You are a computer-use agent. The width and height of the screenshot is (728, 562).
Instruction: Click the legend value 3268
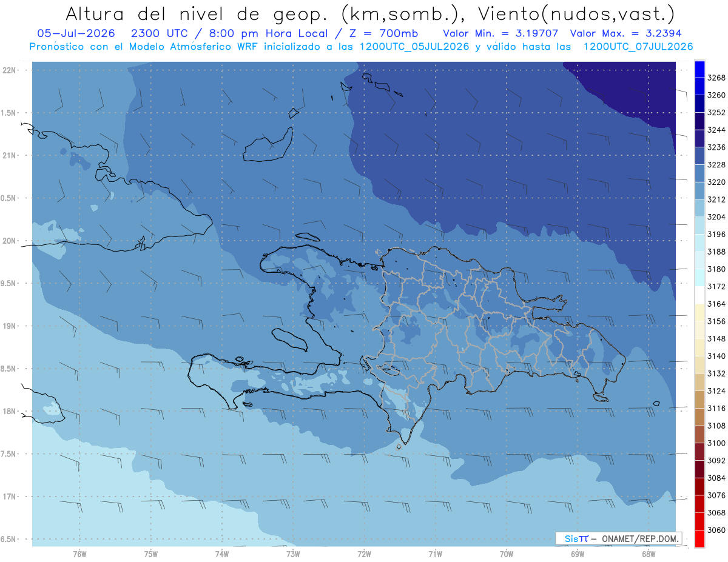click(x=716, y=78)
